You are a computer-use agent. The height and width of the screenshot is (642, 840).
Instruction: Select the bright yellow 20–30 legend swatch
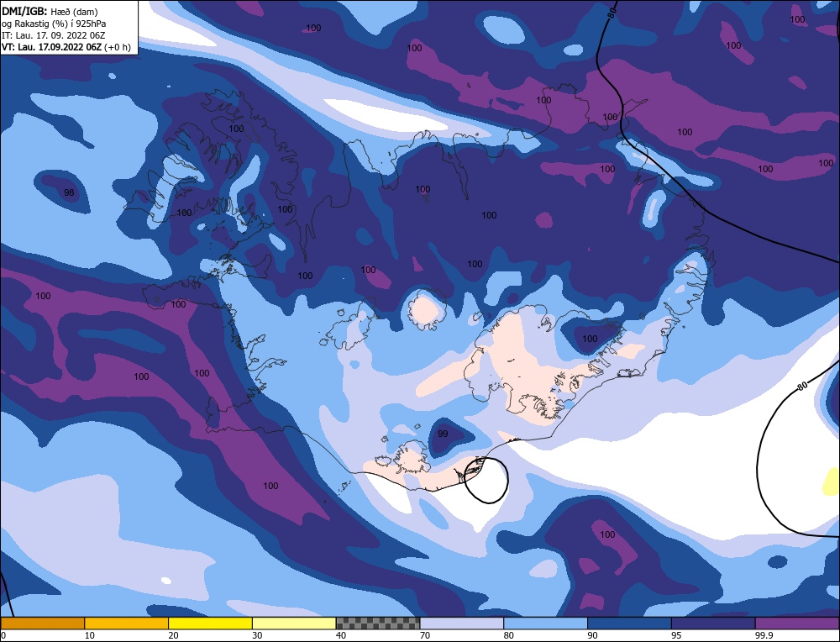tap(210, 623)
